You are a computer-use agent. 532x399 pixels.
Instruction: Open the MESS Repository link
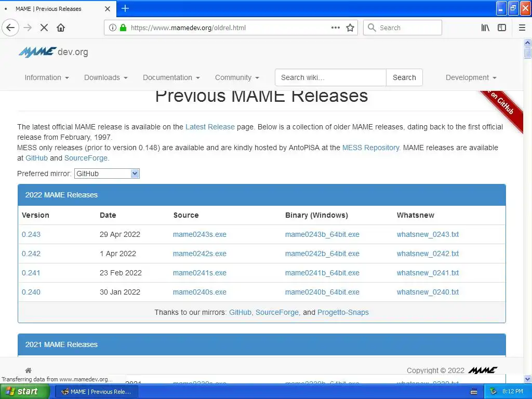coord(371,148)
